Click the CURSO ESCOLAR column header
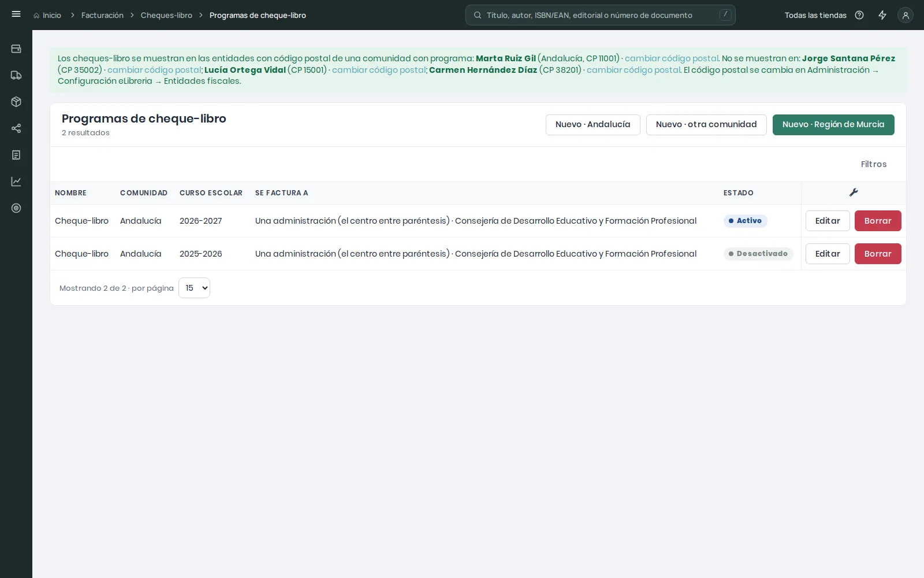 (211, 193)
